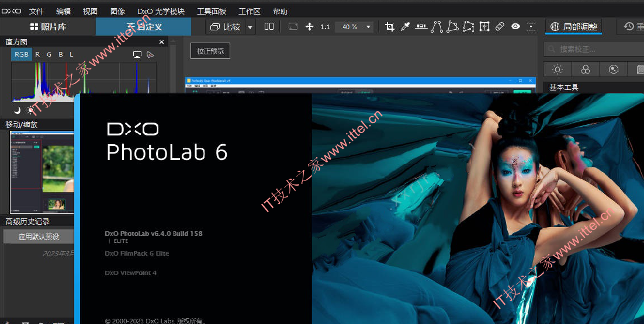The image size is (644, 324).
Task: Open the color corrections three-circles tab
Action: click(585, 69)
